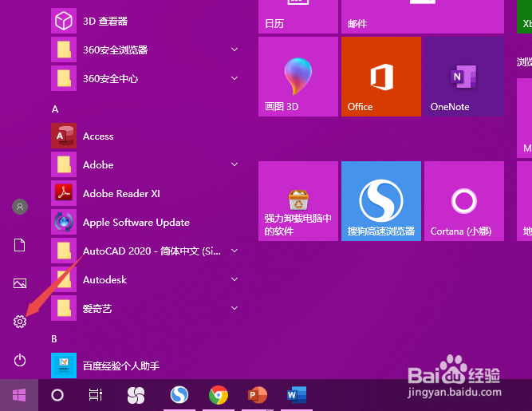Open Apple Software Update
This screenshot has width=532, height=411.
coord(145,222)
